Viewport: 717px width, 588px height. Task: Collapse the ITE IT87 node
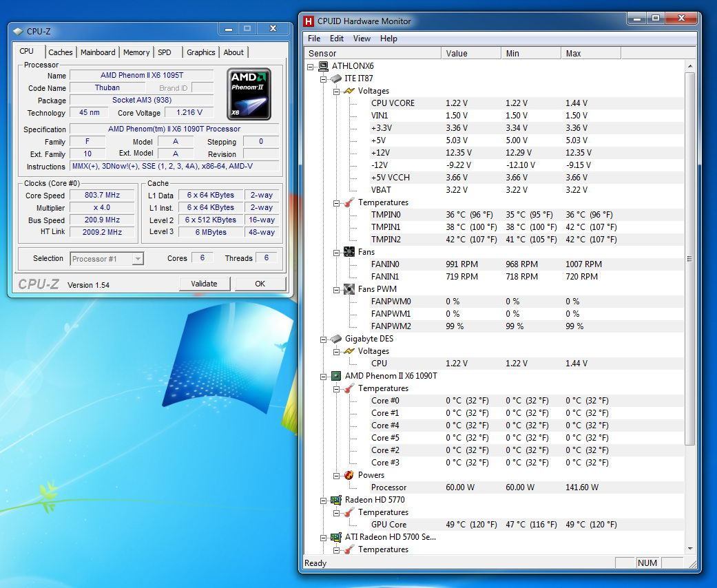point(323,79)
